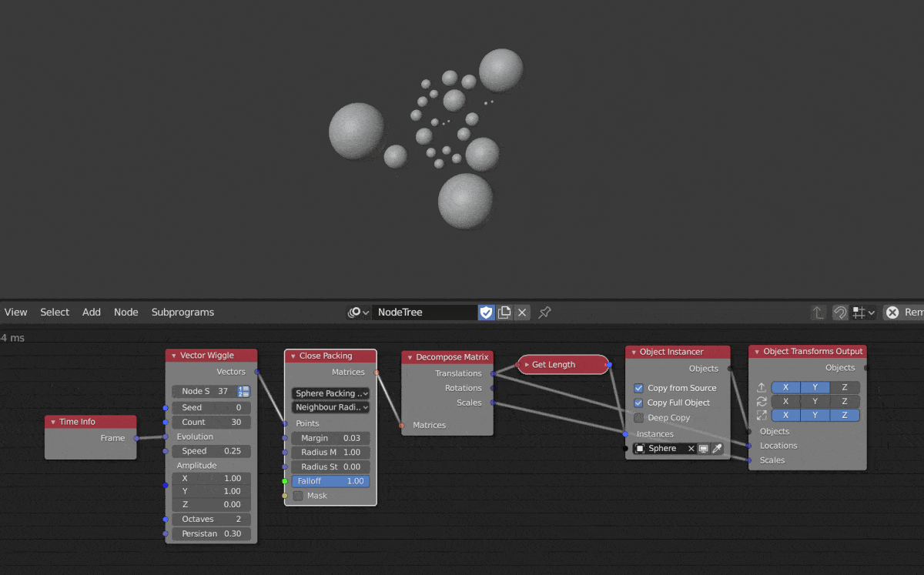
Task: Click the Octaves value field
Action: [x=212, y=519]
